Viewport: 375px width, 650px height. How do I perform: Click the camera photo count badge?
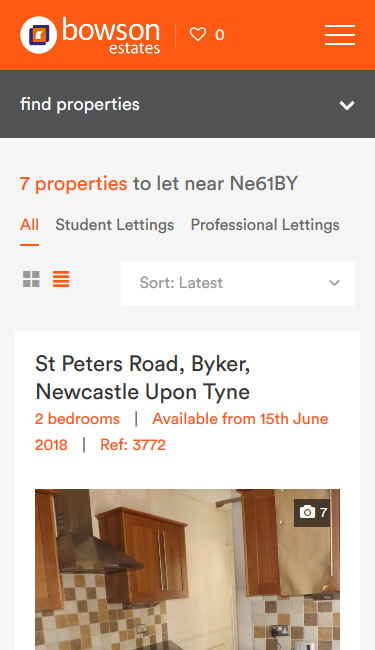(313, 513)
